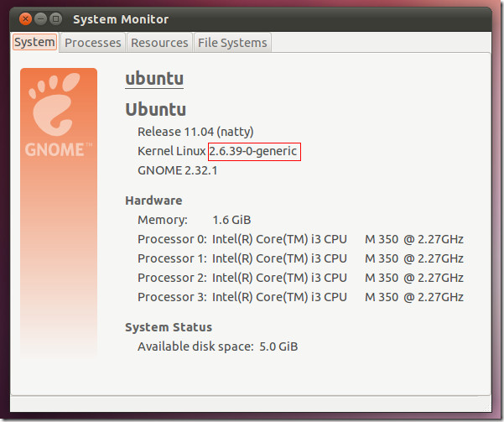Click the 2.6.39-0-generic kernel version

[x=253, y=151]
